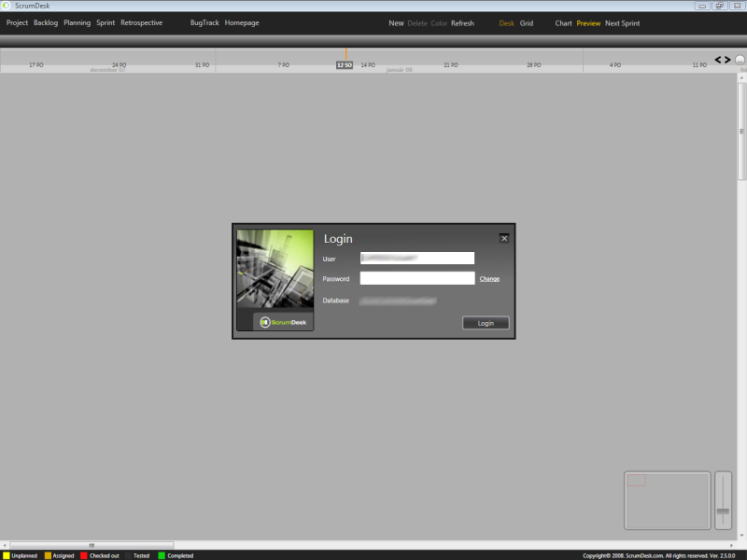The height and width of the screenshot is (560, 747).
Task: Open the Planning menu
Action: 78,22
